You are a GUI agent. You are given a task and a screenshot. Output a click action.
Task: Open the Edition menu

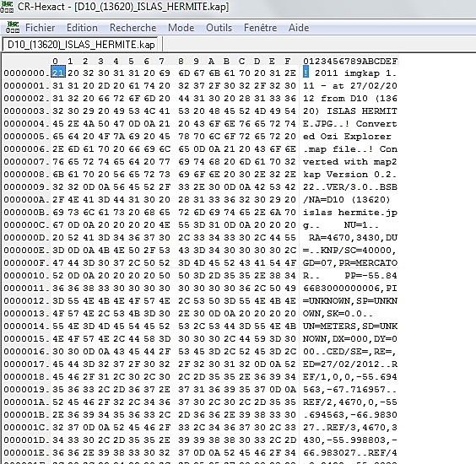pos(82,28)
